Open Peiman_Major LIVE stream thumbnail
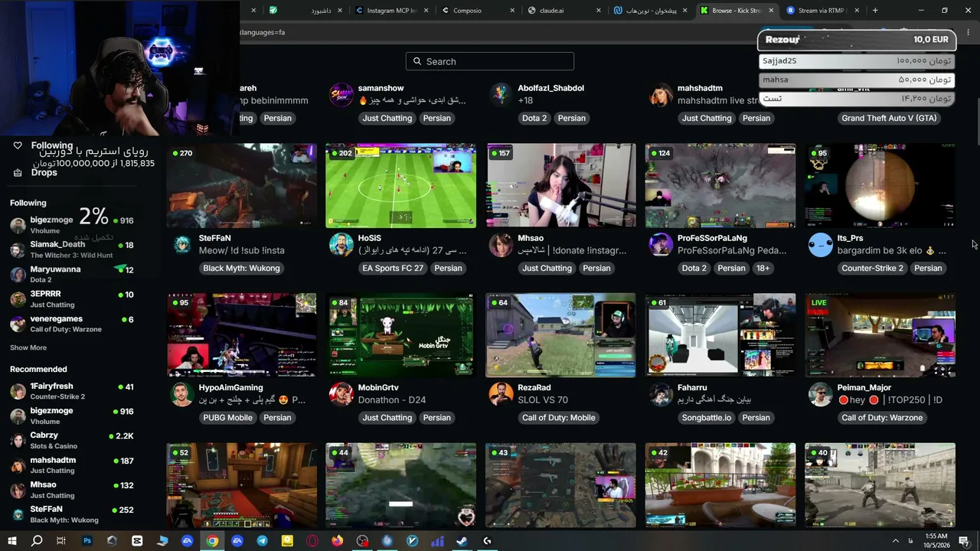The image size is (980, 551). [x=880, y=335]
